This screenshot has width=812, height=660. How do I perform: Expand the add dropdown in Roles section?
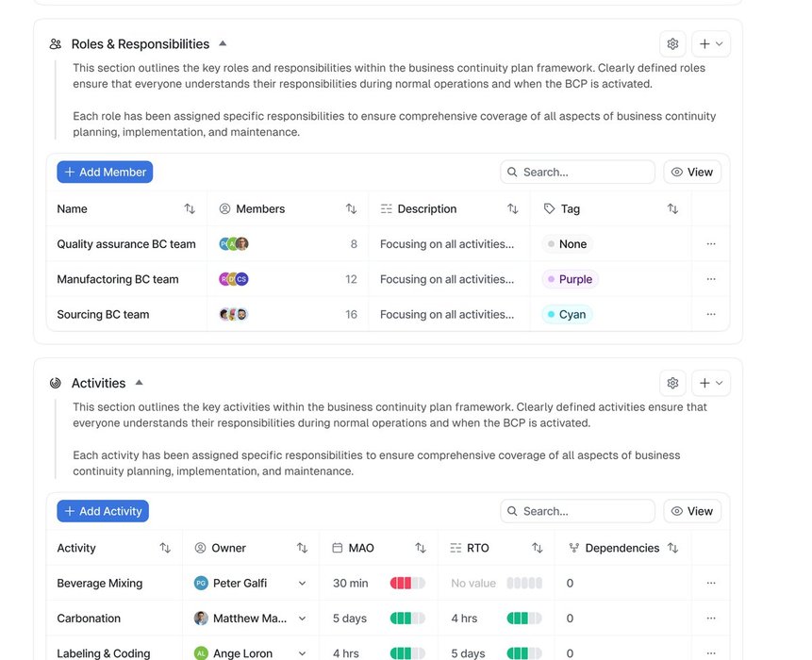click(x=711, y=43)
